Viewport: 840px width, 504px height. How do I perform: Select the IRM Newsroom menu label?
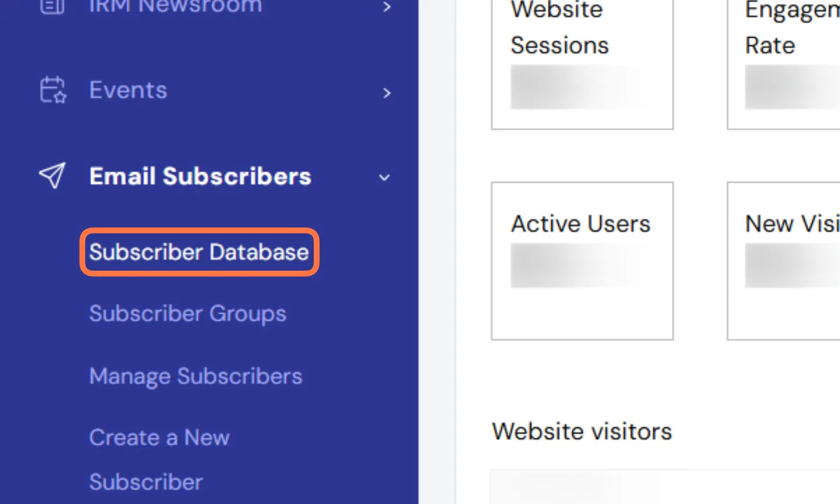pyautogui.click(x=175, y=6)
